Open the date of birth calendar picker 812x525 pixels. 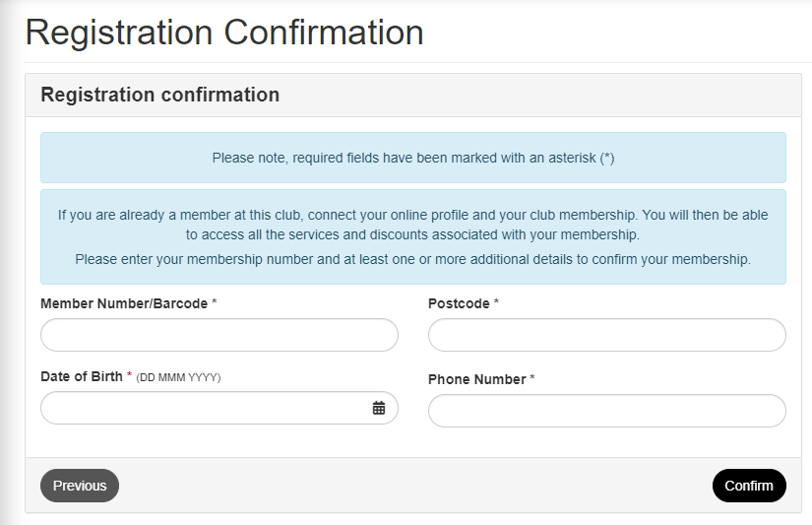click(379, 408)
